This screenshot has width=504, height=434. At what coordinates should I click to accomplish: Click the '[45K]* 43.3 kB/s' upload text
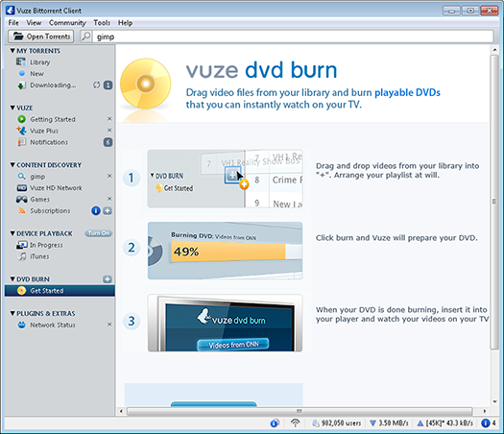449,423
